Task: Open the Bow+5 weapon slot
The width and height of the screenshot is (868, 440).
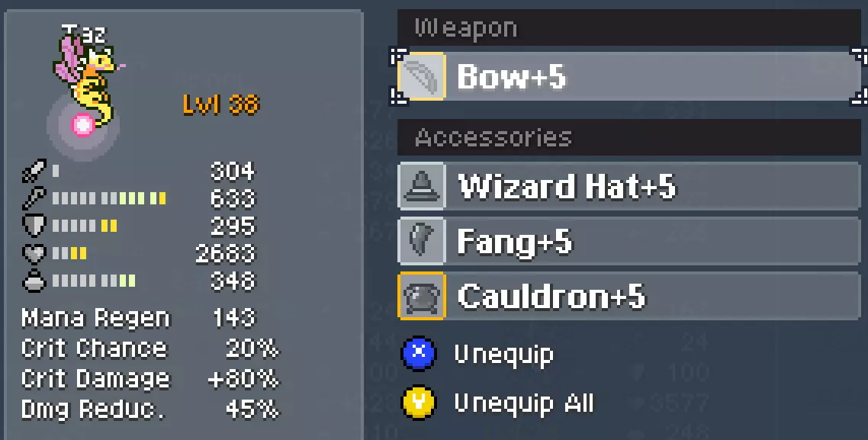Action: click(x=628, y=76)
